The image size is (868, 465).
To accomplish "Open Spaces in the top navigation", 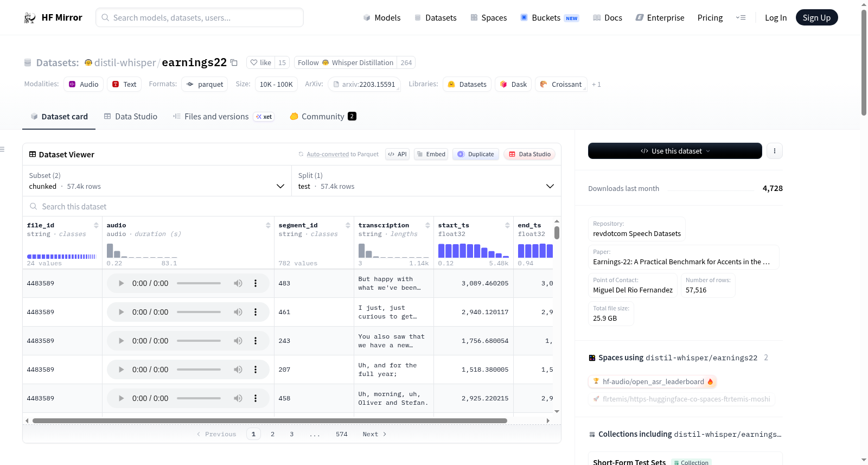I will (489, 18).
